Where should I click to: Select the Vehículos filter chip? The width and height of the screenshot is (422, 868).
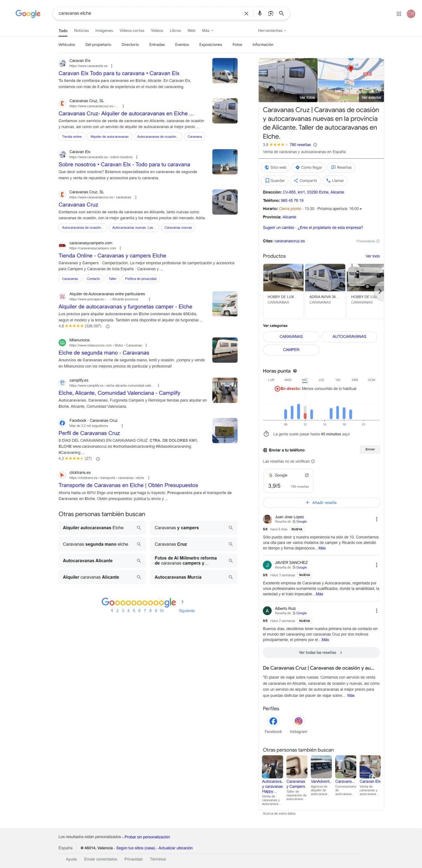click(66, 45)
